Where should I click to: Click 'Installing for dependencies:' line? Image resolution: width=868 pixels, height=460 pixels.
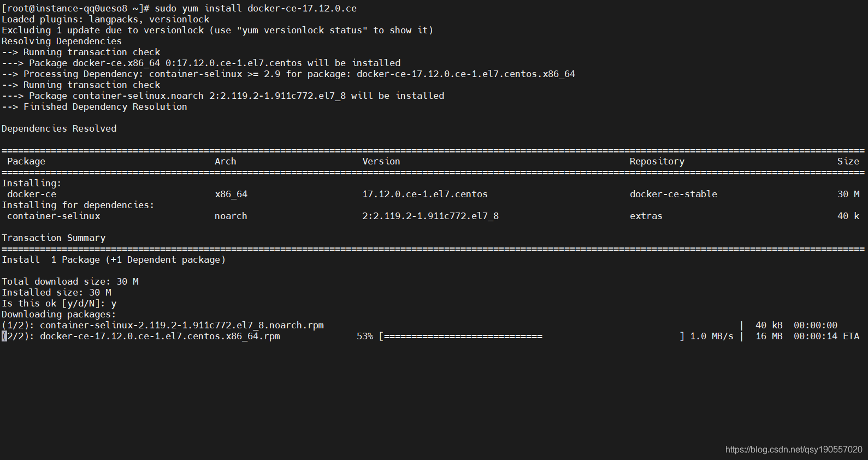coord(78,205)
